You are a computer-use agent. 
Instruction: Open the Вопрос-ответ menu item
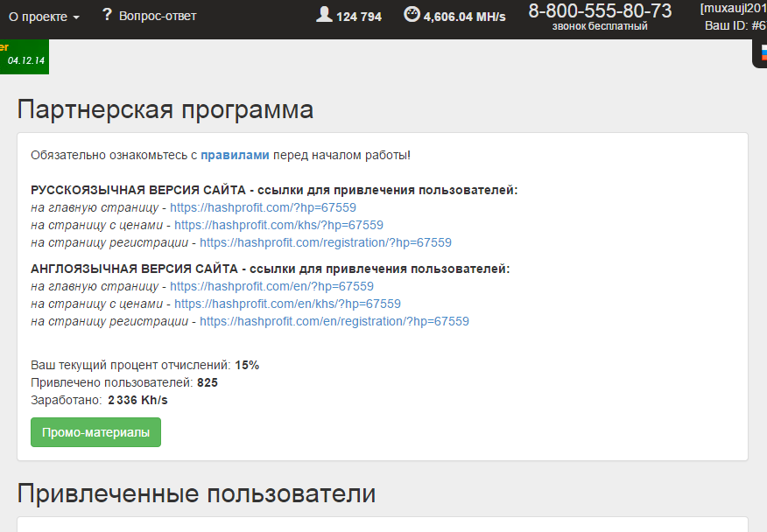pyautogui.click(x=158, y=16)
